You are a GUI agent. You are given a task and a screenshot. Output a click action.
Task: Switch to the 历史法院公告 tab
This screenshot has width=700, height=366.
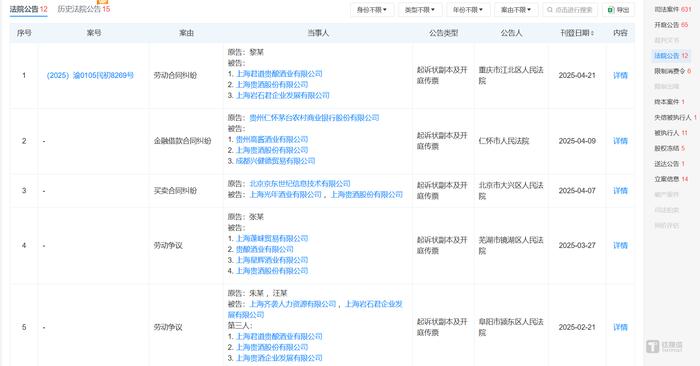83,9
